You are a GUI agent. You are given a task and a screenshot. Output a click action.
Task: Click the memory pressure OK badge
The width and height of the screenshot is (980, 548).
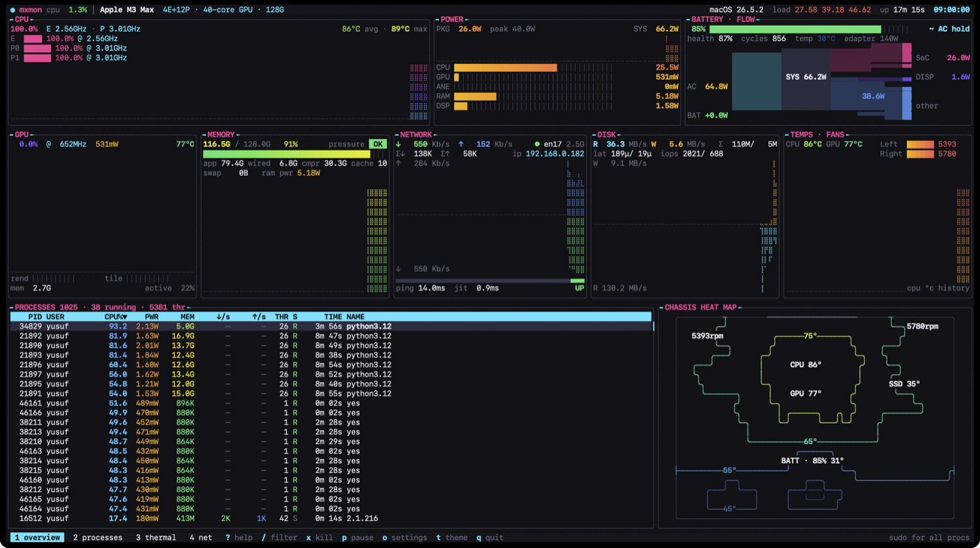coord(378,144)
